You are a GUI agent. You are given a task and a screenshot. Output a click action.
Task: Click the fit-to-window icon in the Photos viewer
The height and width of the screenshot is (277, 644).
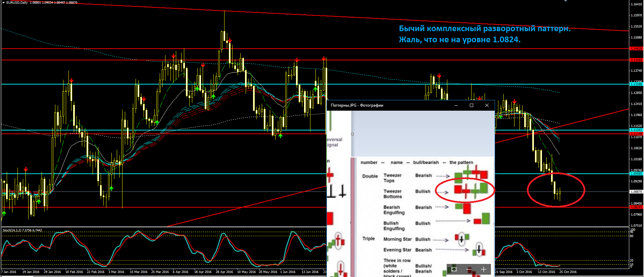pos(454,269)
